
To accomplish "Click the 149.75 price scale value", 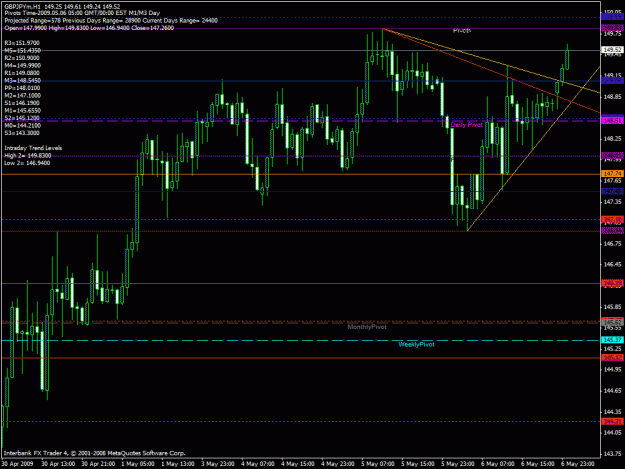I will pos(613,34).
